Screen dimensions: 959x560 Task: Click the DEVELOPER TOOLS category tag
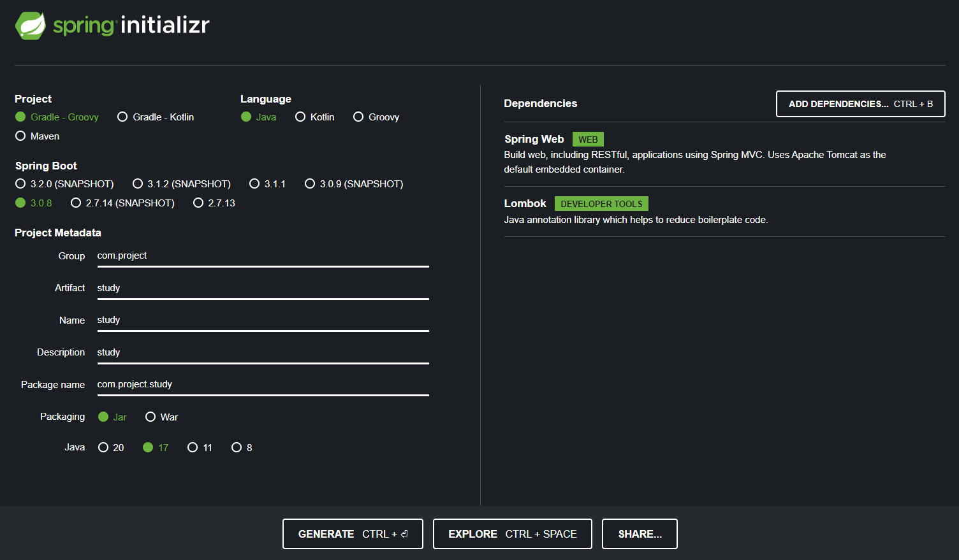point(601,204)
